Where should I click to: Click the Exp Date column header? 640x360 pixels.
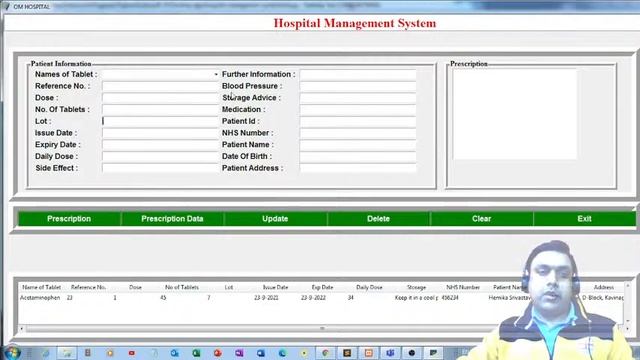coord(322,287)
